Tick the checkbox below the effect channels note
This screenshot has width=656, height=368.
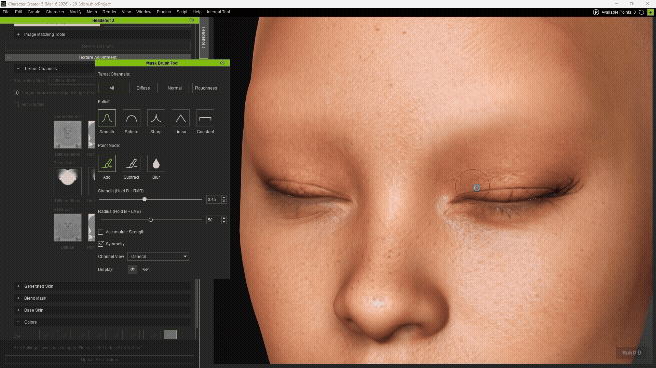(x=17, y=104)
